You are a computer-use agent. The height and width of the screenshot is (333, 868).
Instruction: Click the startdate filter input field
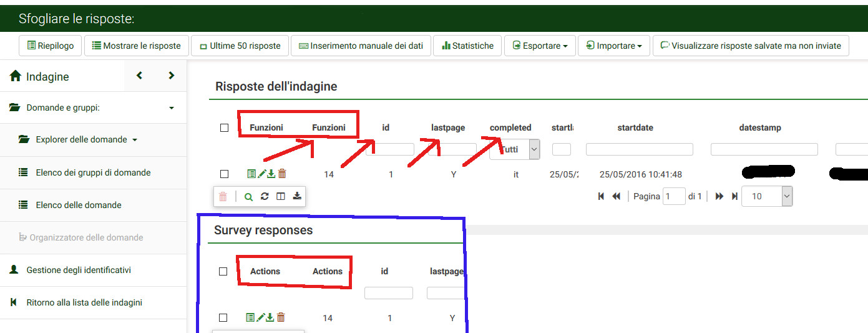[x=639, y=149]
